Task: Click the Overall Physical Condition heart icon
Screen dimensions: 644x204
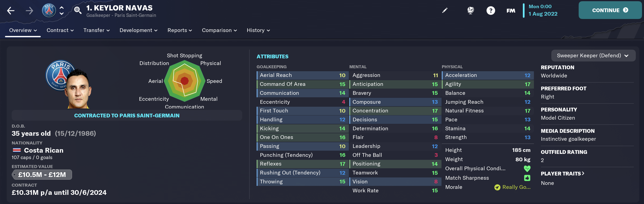Action: click(x=527, y=169)
